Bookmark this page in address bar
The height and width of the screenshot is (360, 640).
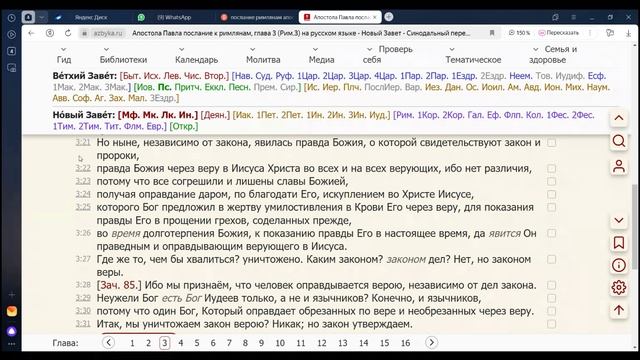492,33
